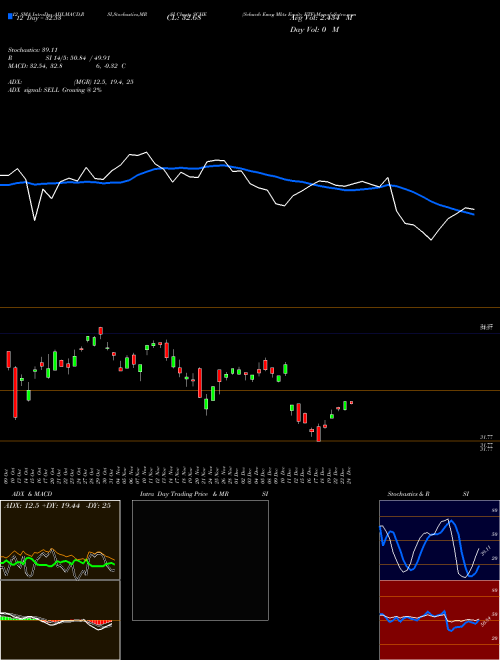Click the 'Stochastics & R' panel title
Screen dimensions: 500x660
pos(408,494)
